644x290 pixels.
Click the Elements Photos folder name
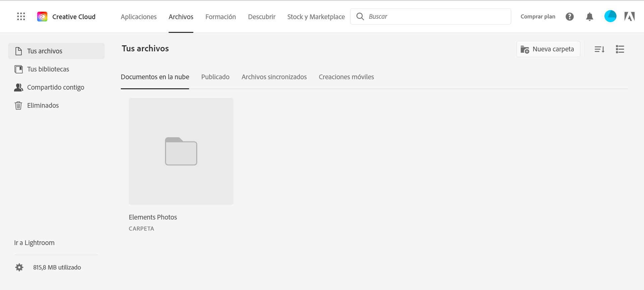(153, 217)
